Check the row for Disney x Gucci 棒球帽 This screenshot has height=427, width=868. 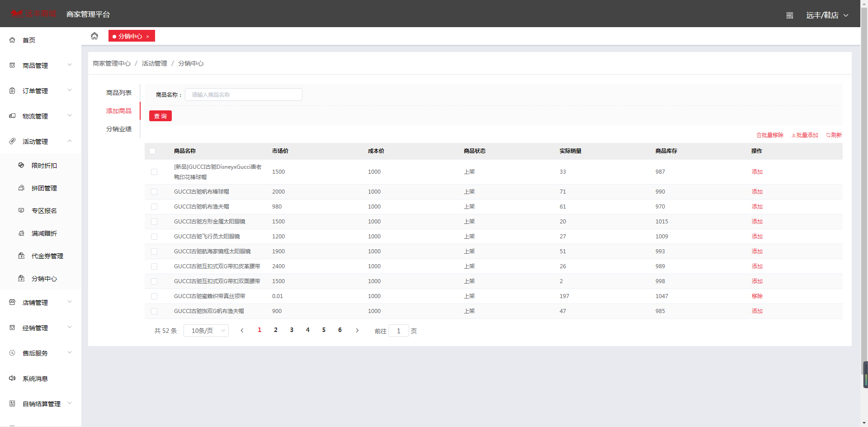(x=154, y=172)
